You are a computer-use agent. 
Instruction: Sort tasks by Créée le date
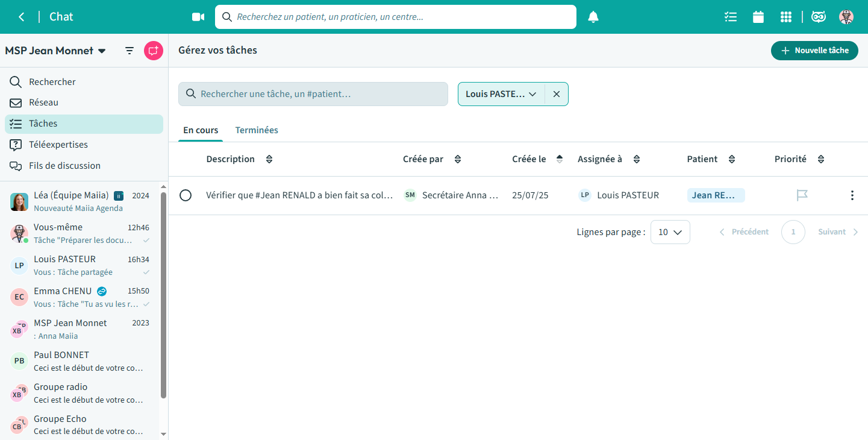coord(560,159)
